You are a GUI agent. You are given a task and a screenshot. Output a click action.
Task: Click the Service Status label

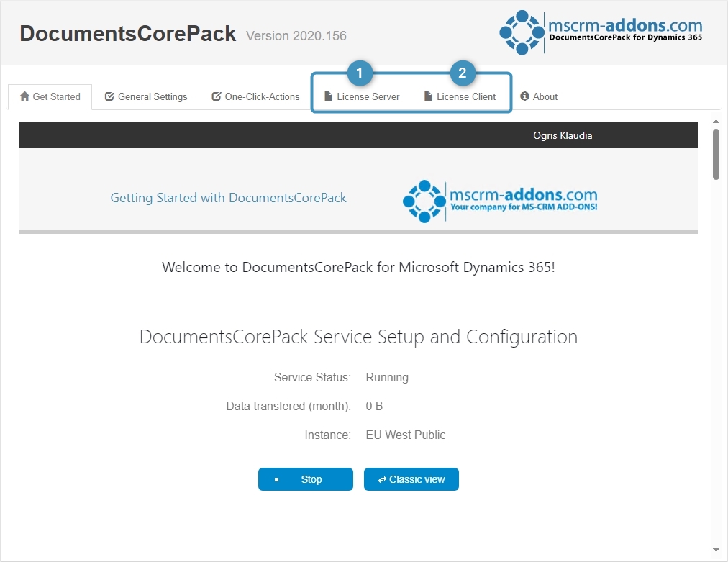(312, 377)
